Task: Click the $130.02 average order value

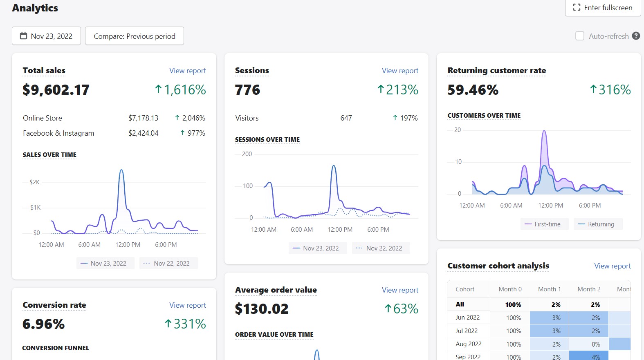Action: pyautogui.click(x=262, y=309)
